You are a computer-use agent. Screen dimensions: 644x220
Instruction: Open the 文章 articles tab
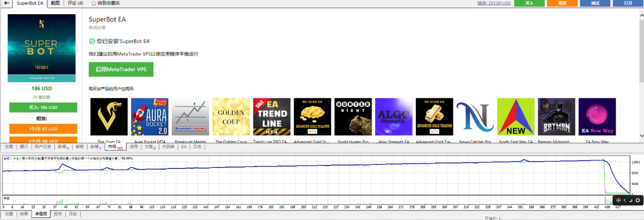pyautogui.click(x=149, y=147)
